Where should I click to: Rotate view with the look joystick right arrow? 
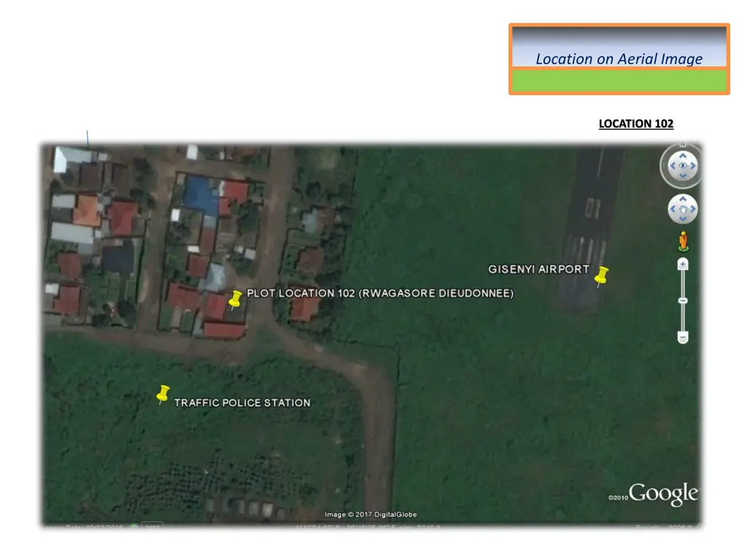coord(692,166)
